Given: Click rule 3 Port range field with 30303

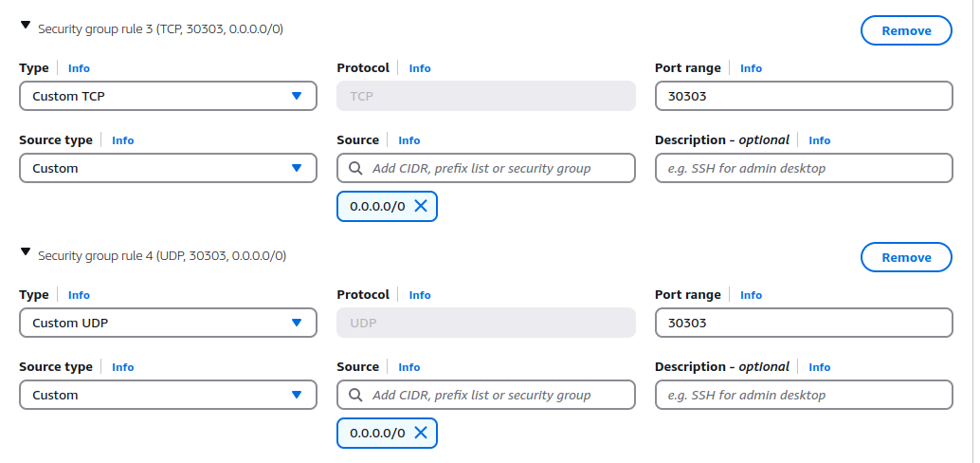Looking at the screenshot, I should pyautogui.click(x=803, y=96).
